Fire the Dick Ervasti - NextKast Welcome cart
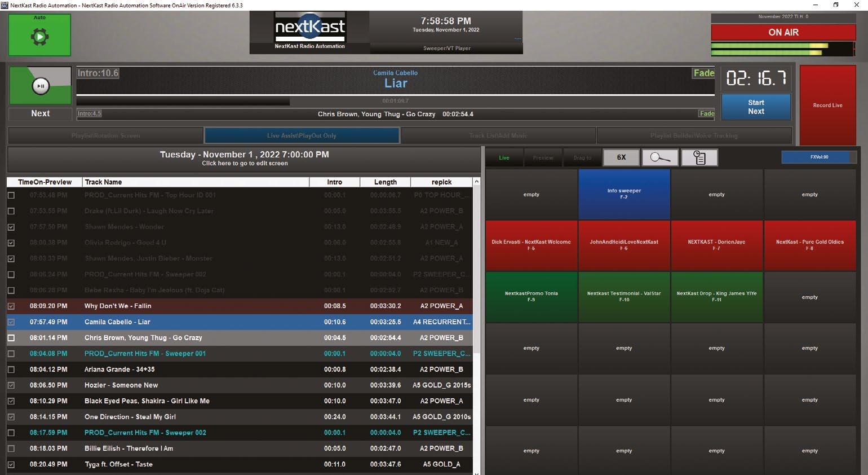Image resolution: width=868 pixels, height=475 pixels. point(532,245)
